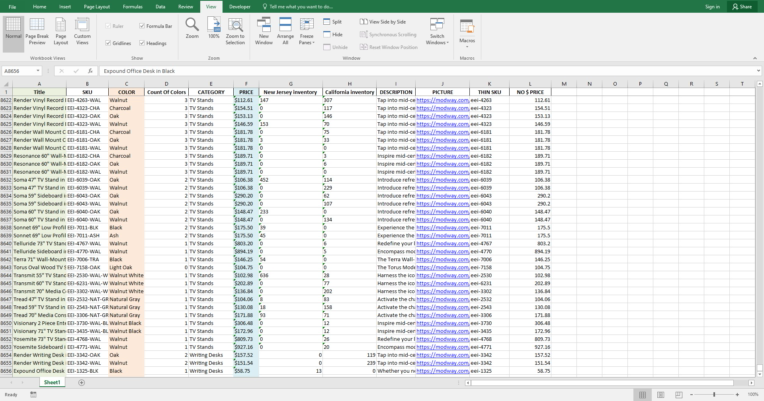The image size is (764, 401).
Task: Select the COLOR header cell
Action: (126, 92)
